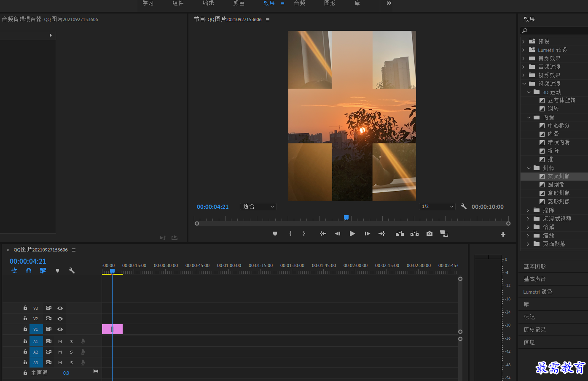Open the fit zoom level dropdown
Viewport: 588px width, 381px height.
(x=258, y=207)
